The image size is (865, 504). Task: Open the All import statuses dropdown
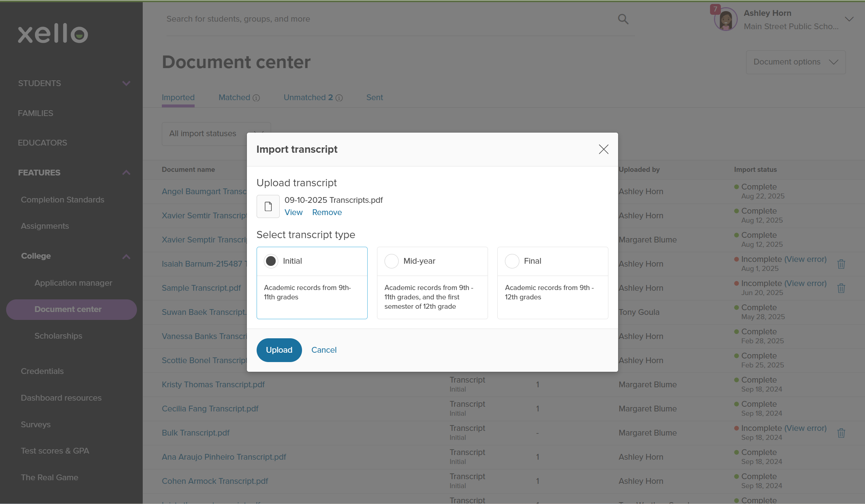pyautogui.click(x=216, y=134)
